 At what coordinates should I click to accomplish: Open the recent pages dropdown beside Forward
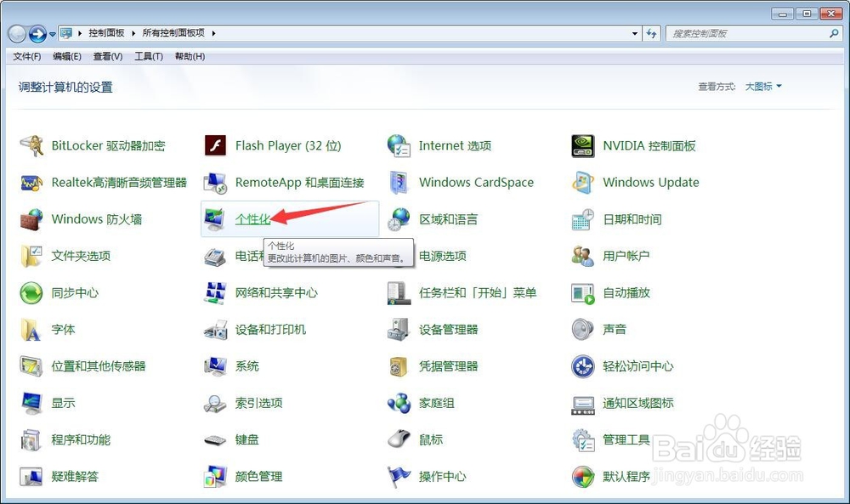pos(52,34)
